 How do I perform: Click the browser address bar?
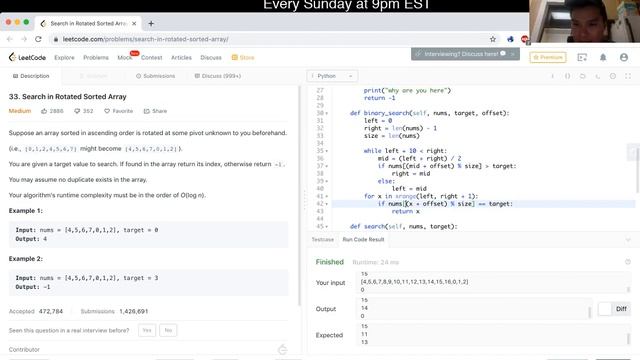[269, 39]
